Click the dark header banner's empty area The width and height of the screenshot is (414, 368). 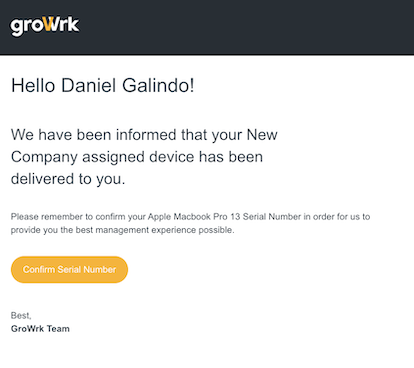[x=247, y=27]
